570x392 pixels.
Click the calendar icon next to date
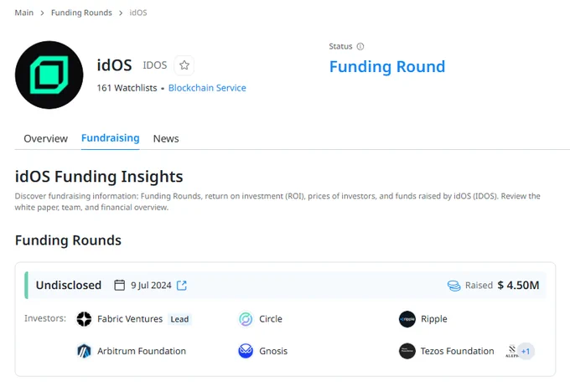coord(119,285)
